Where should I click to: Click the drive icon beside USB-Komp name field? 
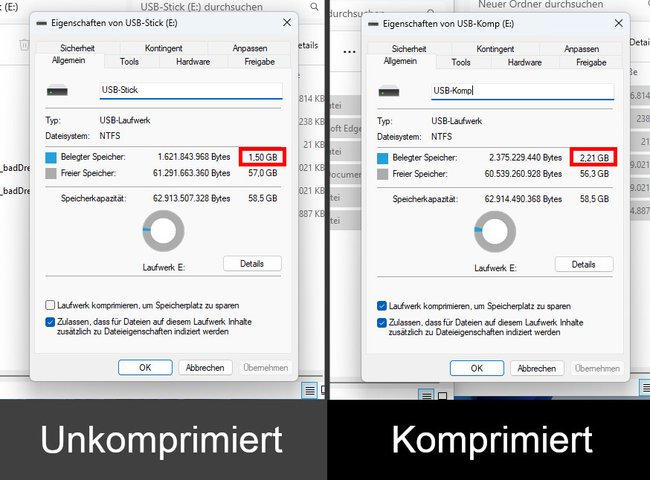389,91
